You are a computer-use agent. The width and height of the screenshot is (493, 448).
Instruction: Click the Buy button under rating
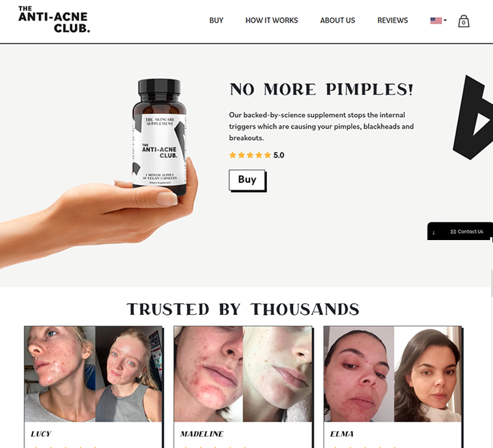pos(247,180)
